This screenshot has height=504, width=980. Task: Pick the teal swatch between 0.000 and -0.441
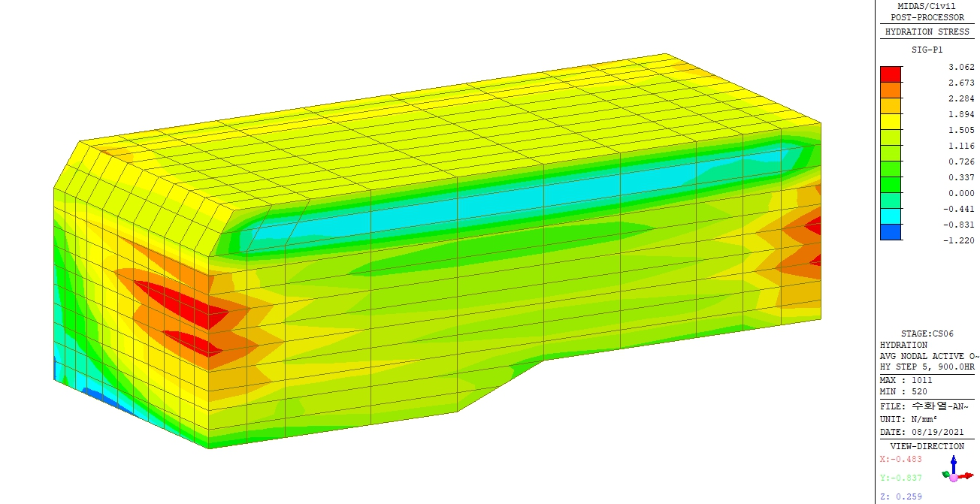pos(891,201)
